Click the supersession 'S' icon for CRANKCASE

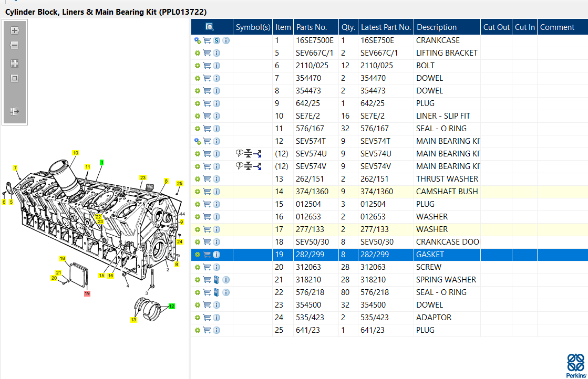point(216,40)
